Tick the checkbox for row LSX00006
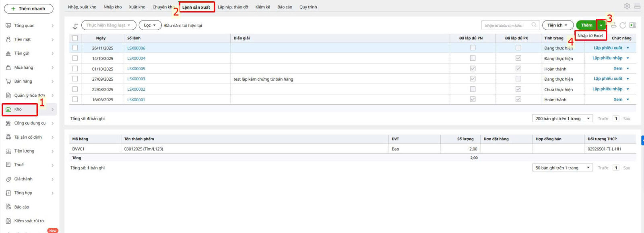This screenshot has height=233, width=644. [x=75, y=48]
